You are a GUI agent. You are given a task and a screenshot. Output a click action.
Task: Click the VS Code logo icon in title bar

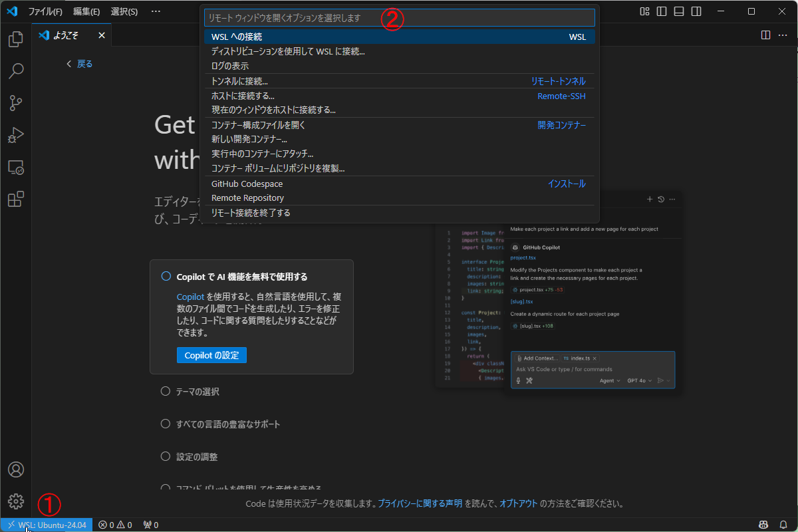[x=11, y=11]
